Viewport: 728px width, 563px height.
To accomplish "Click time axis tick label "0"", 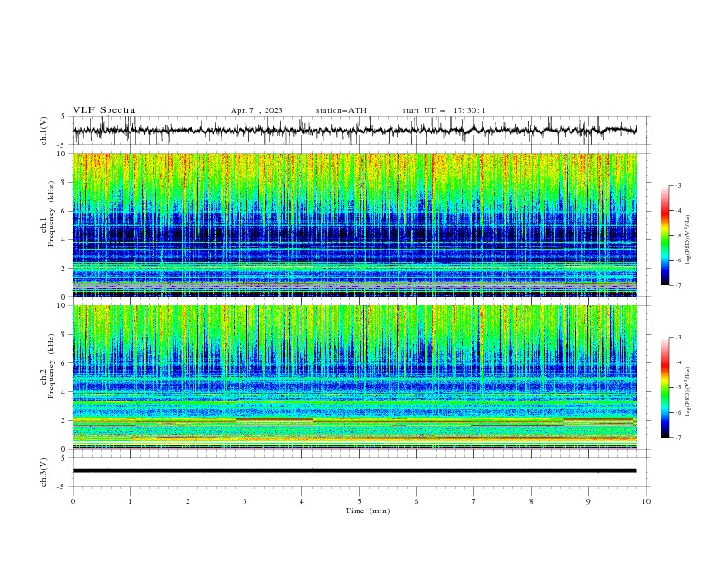I will [73, 501].
